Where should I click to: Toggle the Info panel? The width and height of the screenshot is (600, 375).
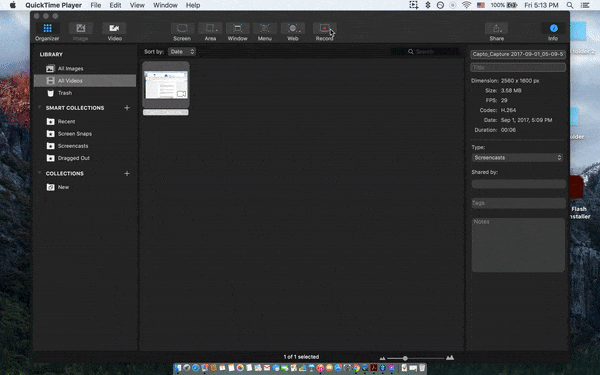pyautogui.click(x=553, y=32)
